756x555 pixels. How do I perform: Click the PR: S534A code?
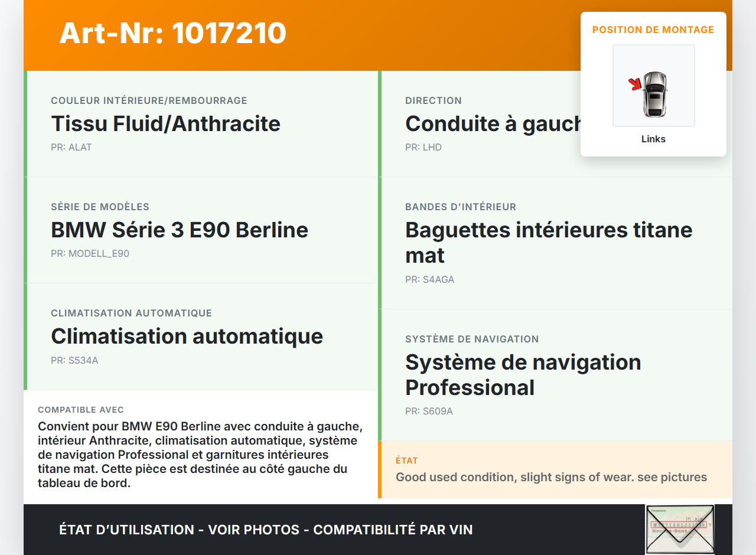coord(74,360)
